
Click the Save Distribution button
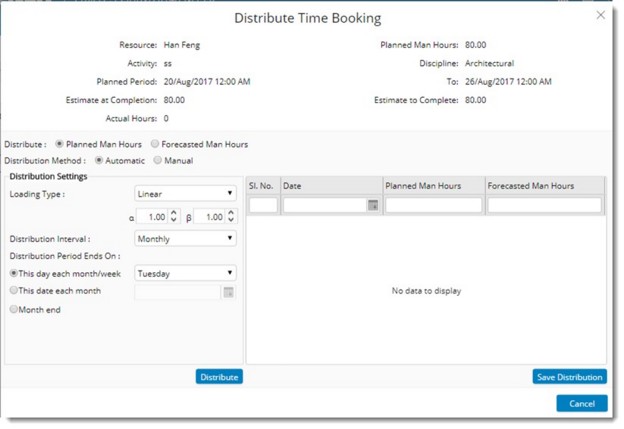pos(569,377)
